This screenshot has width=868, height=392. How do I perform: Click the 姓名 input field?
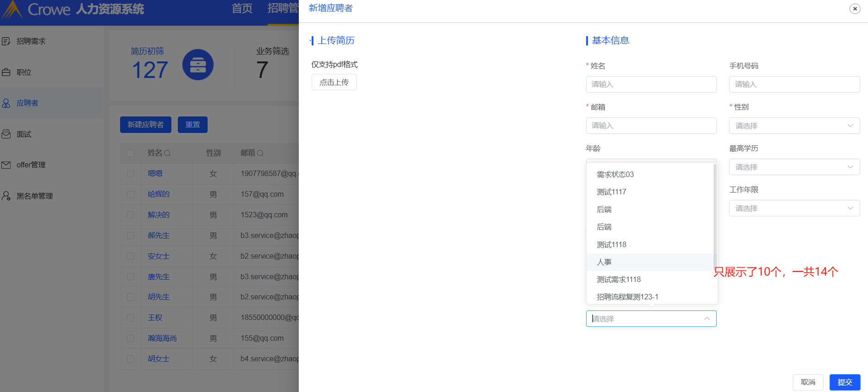pyautogui.click(x=651, y=84)
